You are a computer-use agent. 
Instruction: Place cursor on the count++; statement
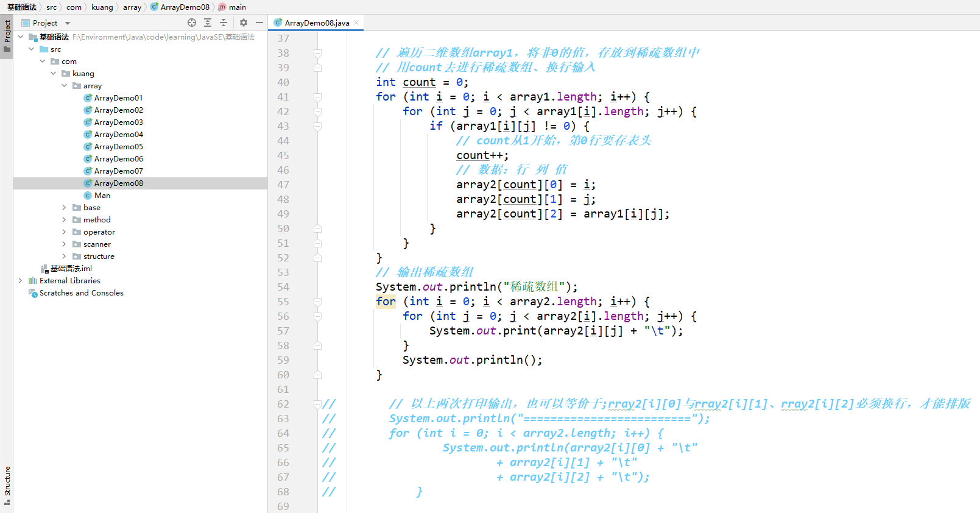point(482,155)
